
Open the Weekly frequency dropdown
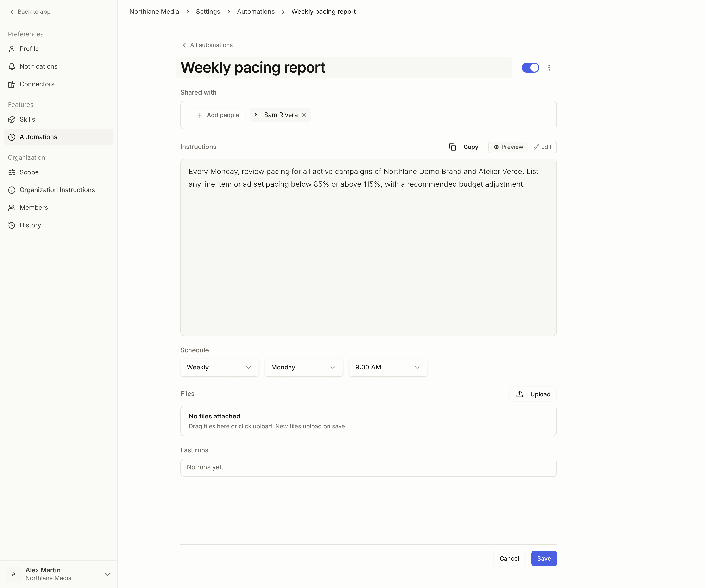tap(220, 367)
